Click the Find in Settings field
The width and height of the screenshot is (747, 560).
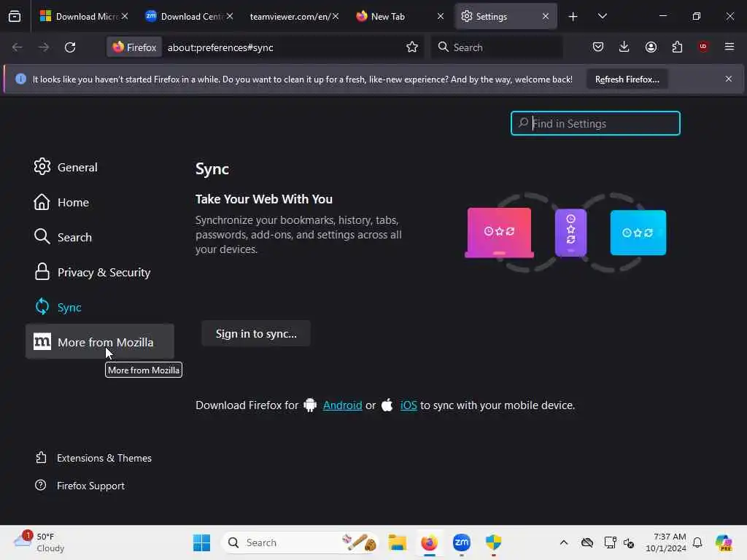click(595, 123)
